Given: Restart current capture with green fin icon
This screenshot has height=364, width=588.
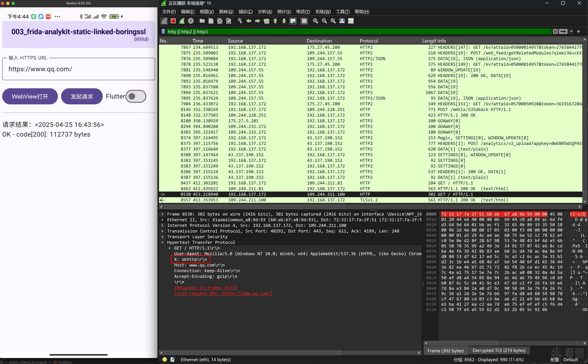Looking at the screenshot, I should point(182,21).
